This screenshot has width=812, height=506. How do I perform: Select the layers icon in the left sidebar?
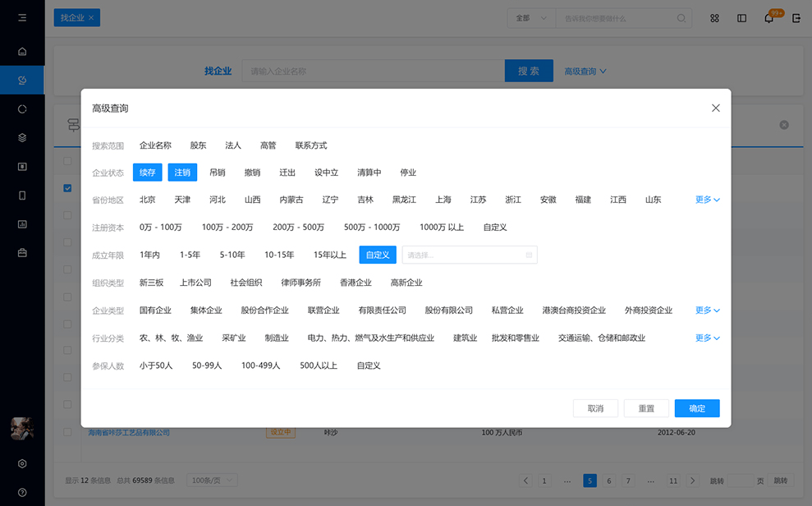pos(22,137)
